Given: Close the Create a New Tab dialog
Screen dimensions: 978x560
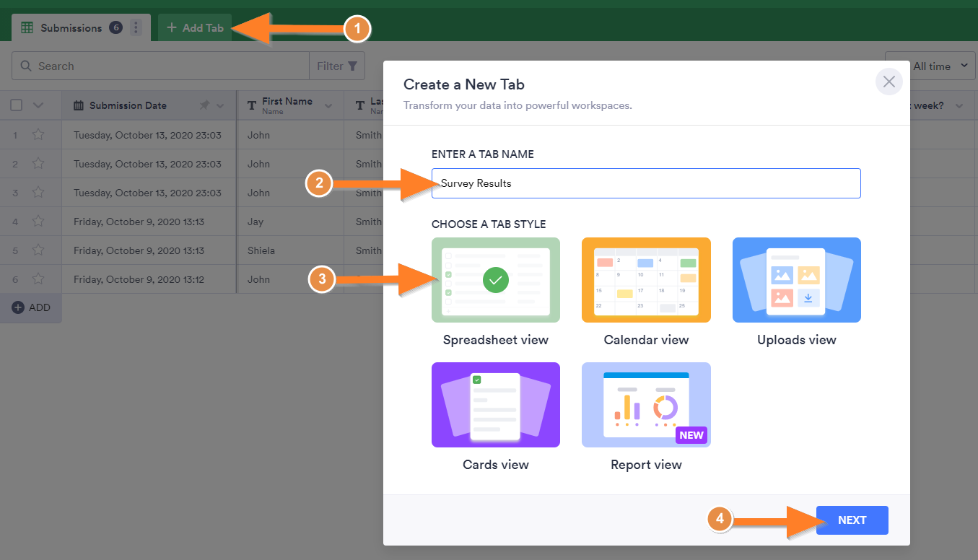Looking at the screenshot, I should (889, 82).
